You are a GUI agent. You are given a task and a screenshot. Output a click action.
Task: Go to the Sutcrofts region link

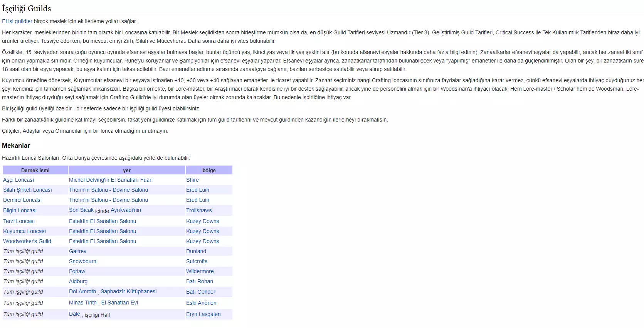click(x=197, y=261)
